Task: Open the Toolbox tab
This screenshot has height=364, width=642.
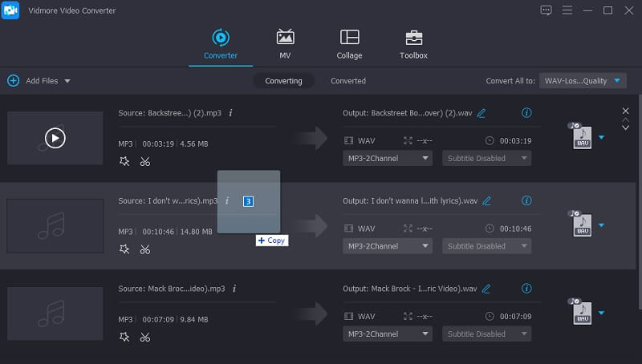Action: coord(413,44)
